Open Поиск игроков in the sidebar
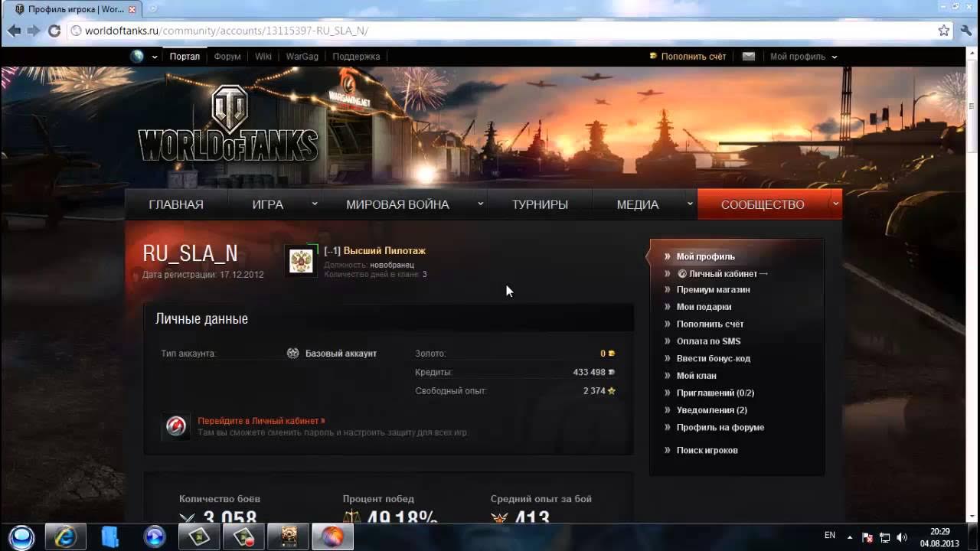The width and height of the screenshot is (980, 551). coord(707,450)
